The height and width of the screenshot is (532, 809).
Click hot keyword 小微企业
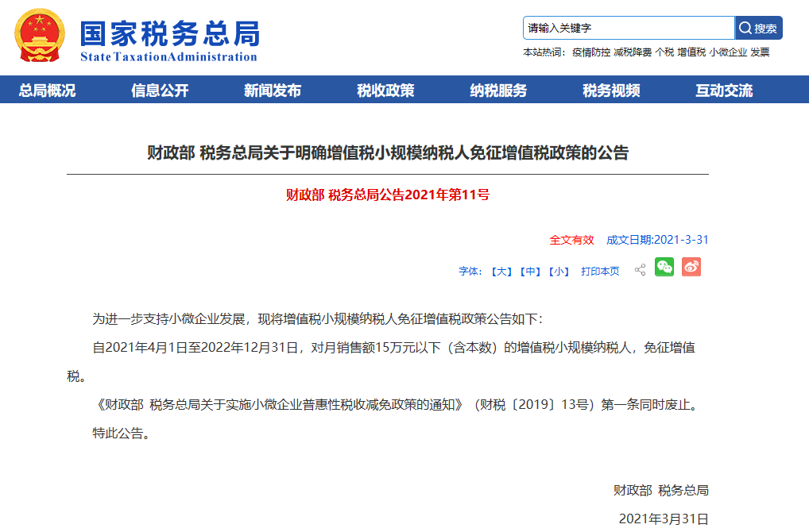[728, 52]
